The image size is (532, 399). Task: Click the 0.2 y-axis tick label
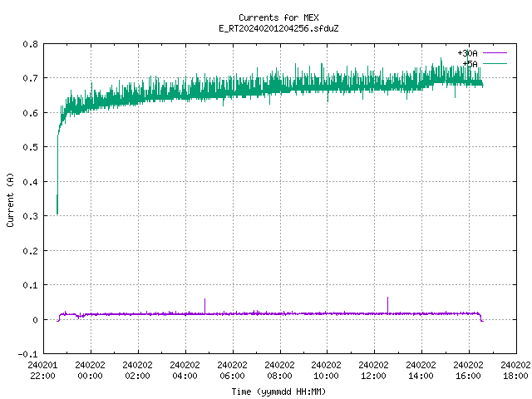(30, 251)
